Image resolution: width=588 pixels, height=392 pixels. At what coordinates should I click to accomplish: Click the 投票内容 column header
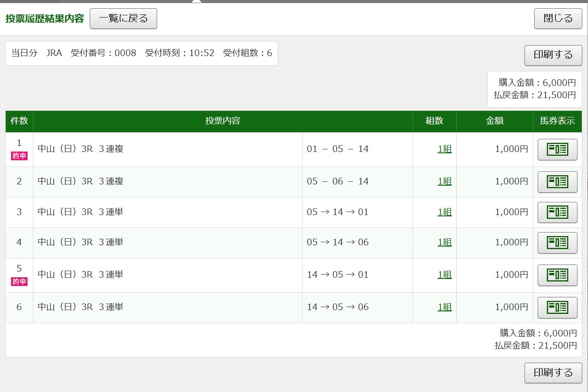click(222, 121)
